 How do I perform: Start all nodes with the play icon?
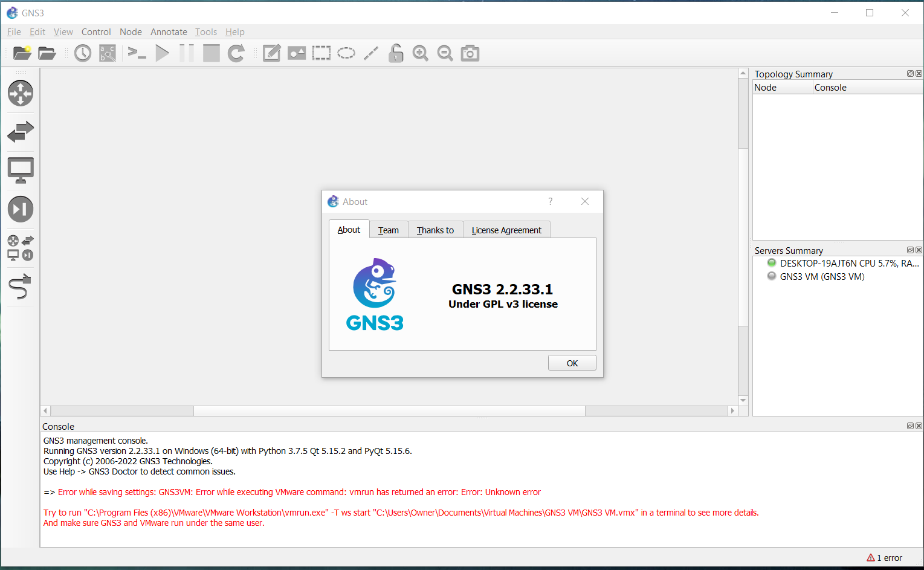161,53
